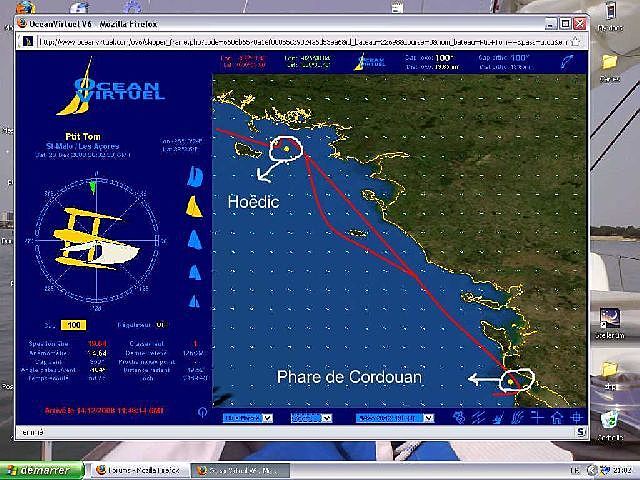
Task: Select the topmost blue spinnaker sail icon
Action: tap(195, 177)
